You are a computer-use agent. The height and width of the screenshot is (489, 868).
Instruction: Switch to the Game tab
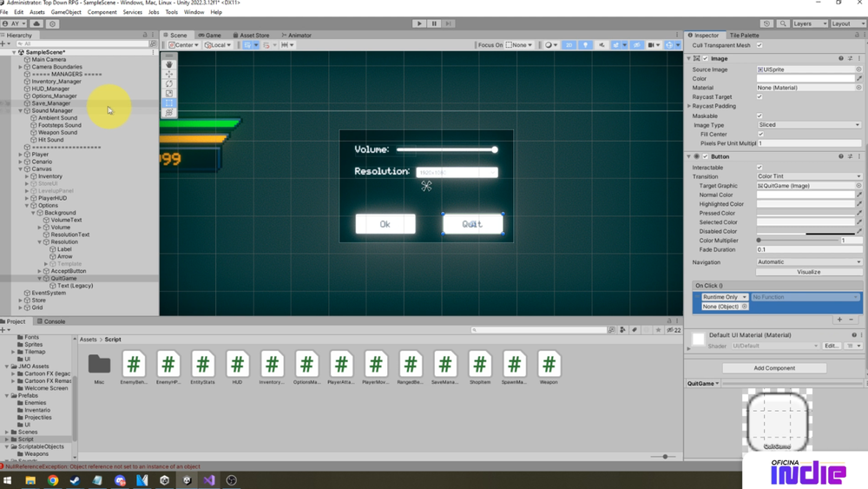tap(210, 35)
